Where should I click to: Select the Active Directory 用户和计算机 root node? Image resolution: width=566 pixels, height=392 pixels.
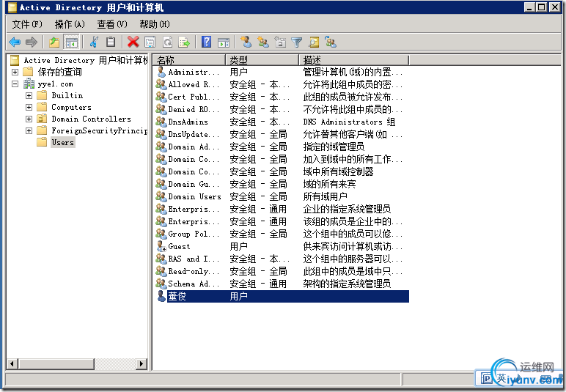pos(86,60)
